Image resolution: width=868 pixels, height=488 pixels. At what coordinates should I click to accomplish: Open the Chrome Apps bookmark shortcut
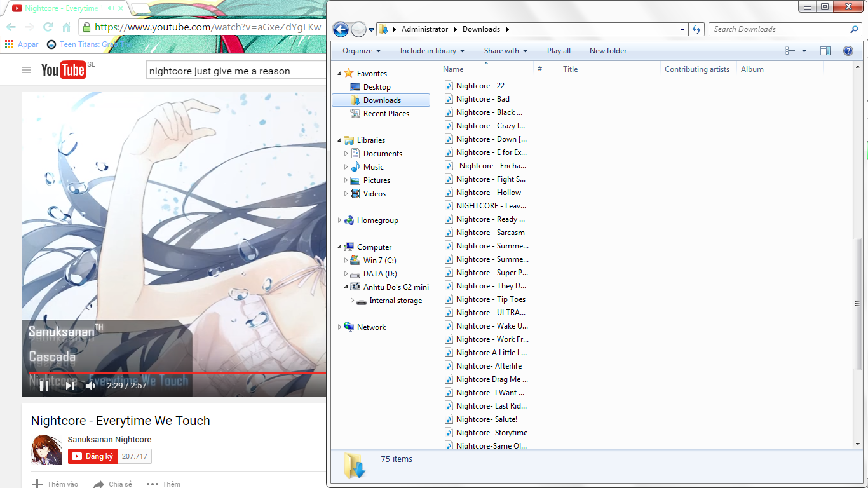click(22, 44)
